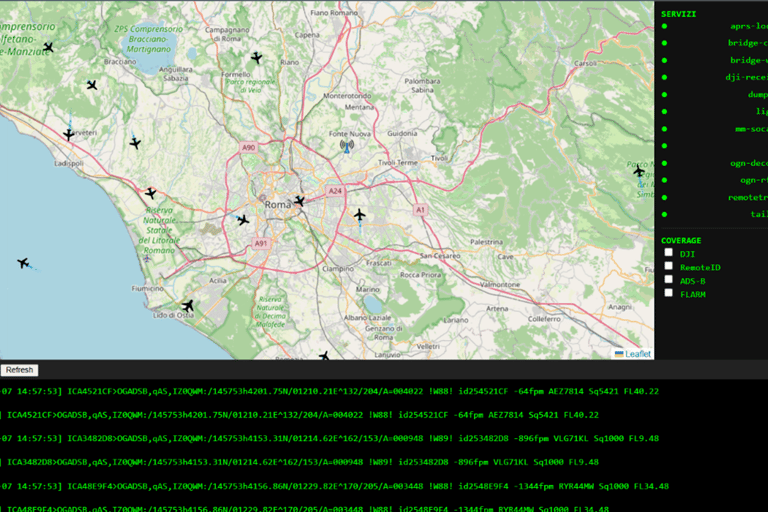
Task: Toggle the RemoteID coverage checkbox
Action: [669, 266]
